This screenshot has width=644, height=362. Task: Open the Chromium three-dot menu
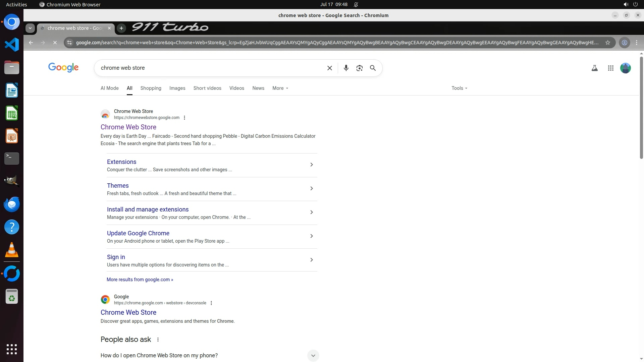pyautogui.click(x=636, y=43)
